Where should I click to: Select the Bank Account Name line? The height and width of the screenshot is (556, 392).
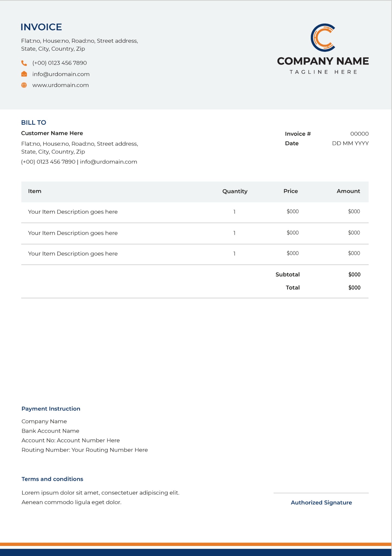(x=50, y=431)
